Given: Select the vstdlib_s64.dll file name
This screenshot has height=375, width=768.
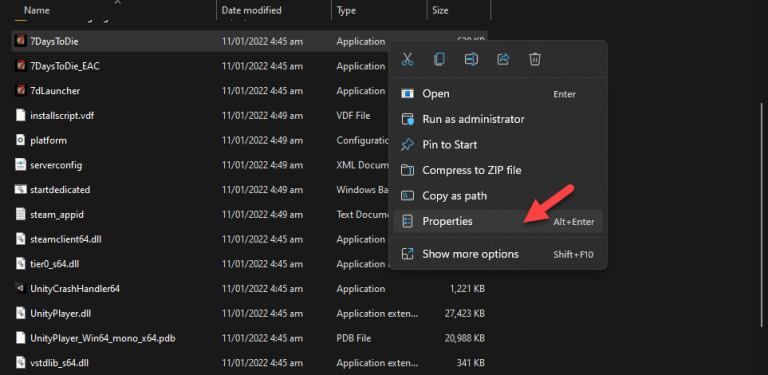Looking at the screenshot, I should tap(59, 363).
